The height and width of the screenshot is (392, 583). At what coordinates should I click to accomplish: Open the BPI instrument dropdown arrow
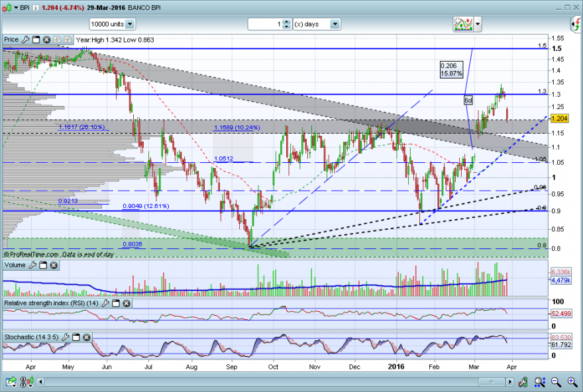point(17,8)
